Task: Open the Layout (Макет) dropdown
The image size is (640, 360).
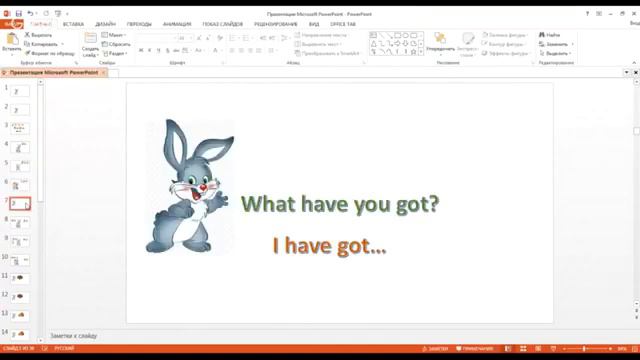Action: point(114,35)
